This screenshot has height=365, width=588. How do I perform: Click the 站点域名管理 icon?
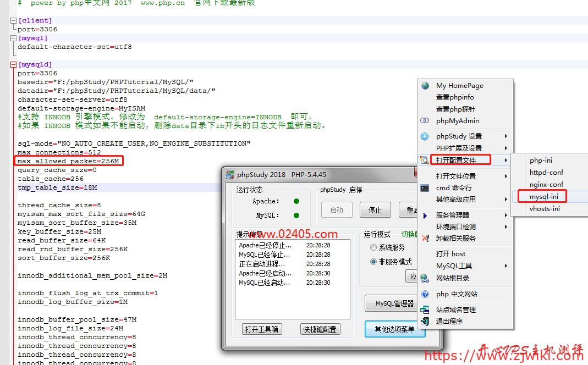(424, 309)
